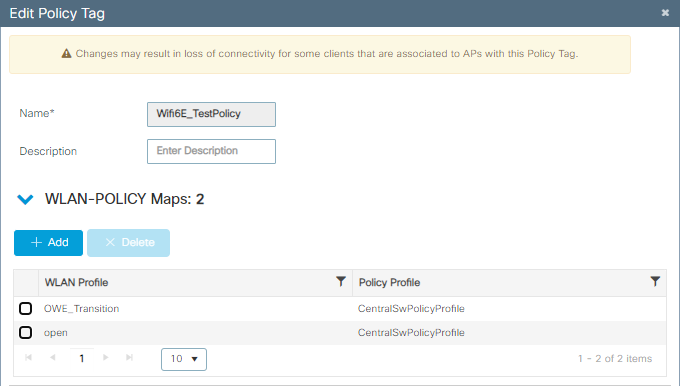Check the open row checkbox
The width and height of the screenshot is (680, 386).
coord(26,333)
